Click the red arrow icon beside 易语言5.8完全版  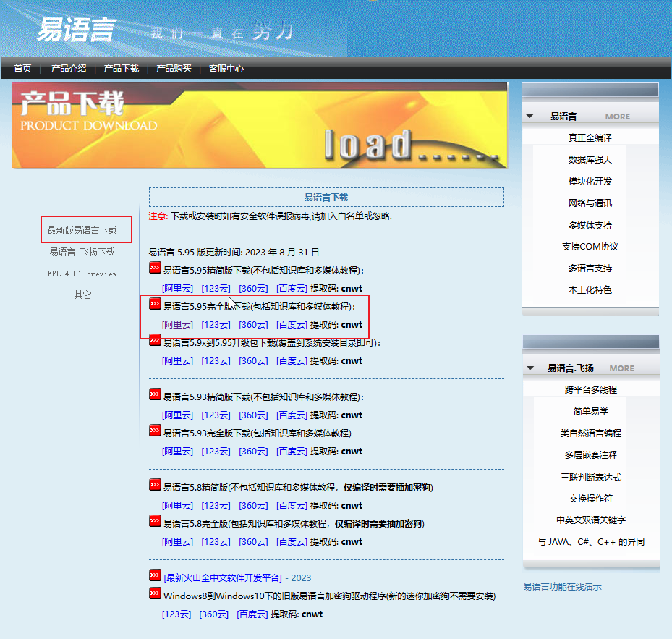155,521
